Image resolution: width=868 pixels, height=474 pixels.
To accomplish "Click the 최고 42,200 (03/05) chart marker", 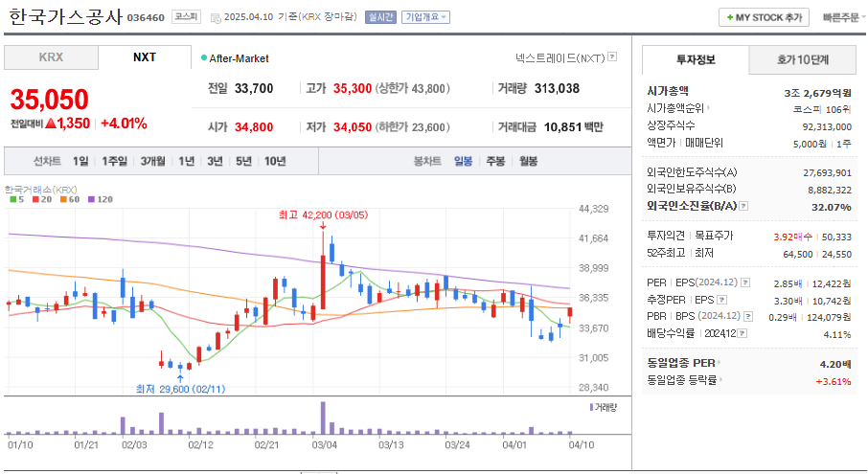I will pos(323,214).
